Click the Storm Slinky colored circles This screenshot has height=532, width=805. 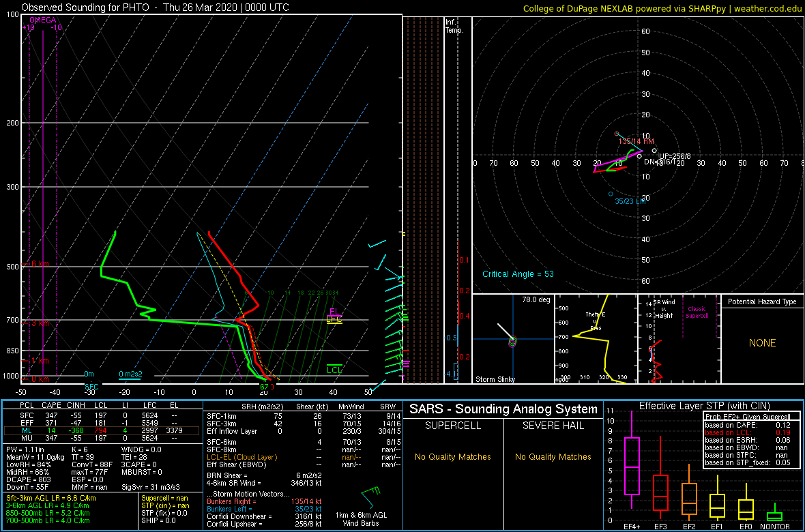512,341
